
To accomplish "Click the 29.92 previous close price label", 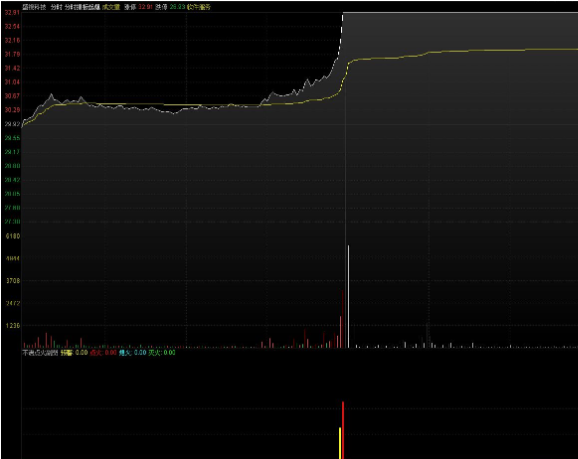I will coord(13,124).
